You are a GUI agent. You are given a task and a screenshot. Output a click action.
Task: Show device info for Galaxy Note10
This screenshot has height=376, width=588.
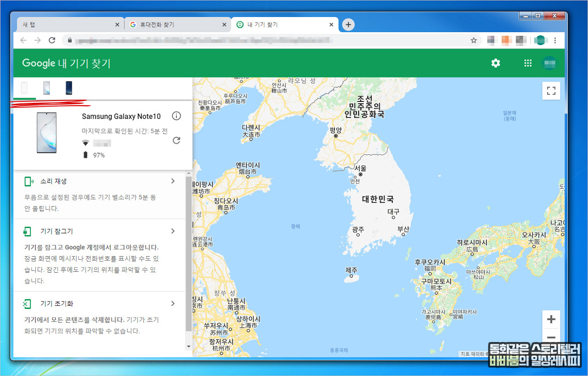[176, 116]
